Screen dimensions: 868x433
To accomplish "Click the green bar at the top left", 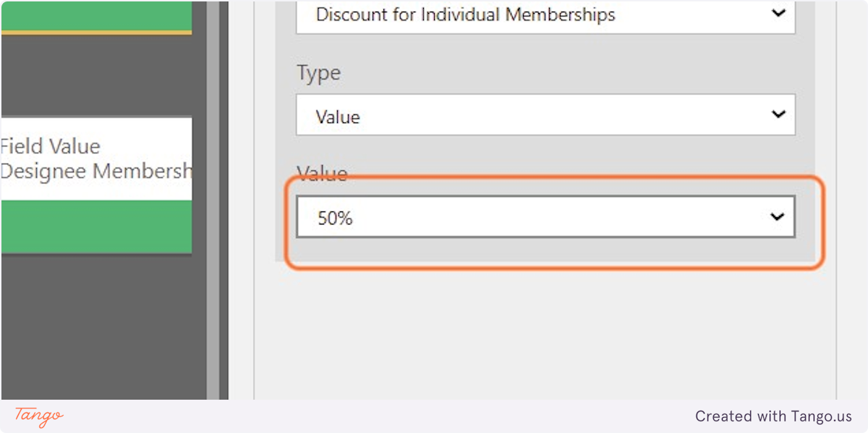I will click(x=96, y=14).
